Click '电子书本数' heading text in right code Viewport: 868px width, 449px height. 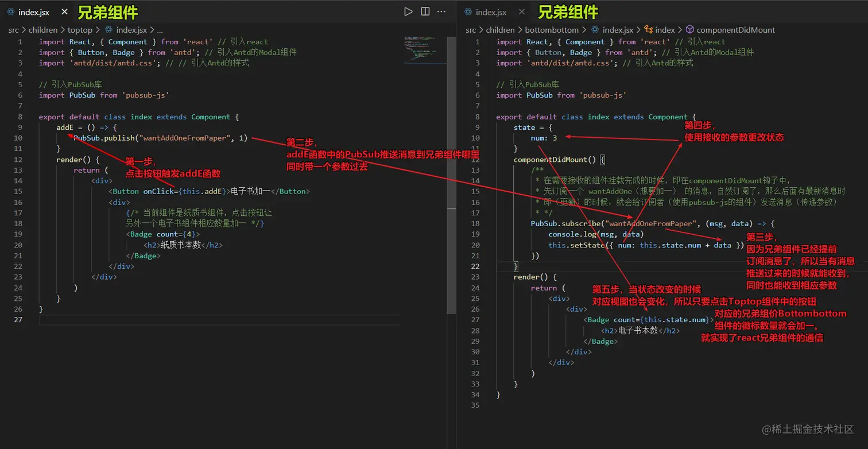pos(638,330)
